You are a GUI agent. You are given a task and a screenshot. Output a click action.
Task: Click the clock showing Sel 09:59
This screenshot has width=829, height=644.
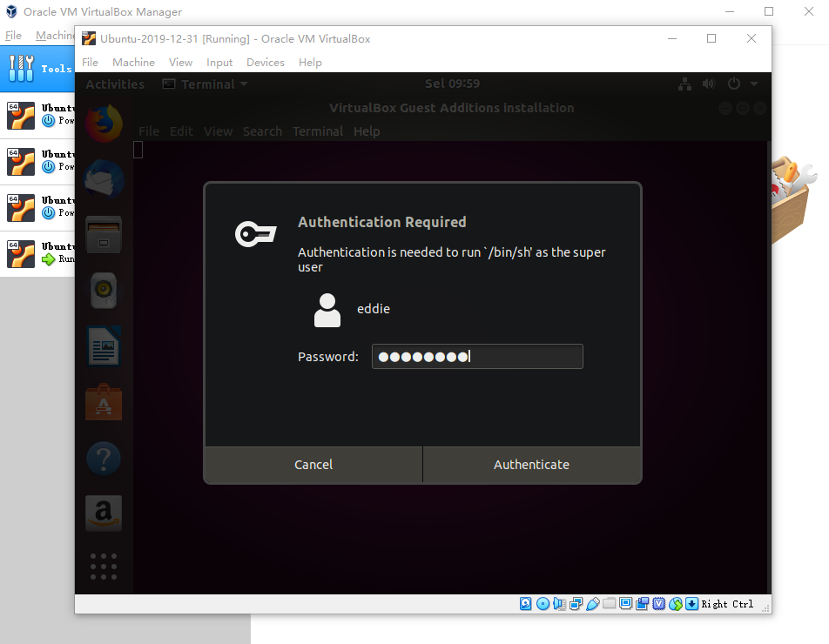coord(452,84)
